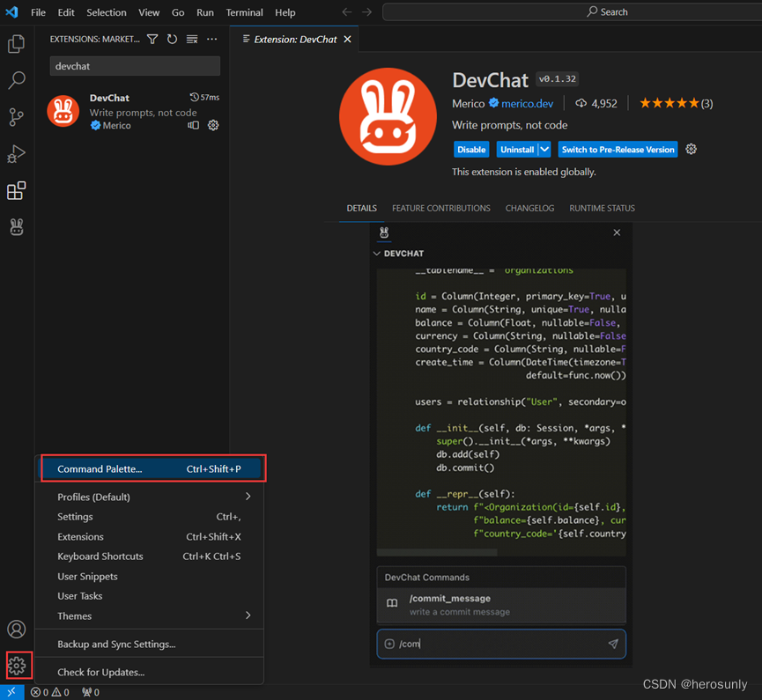Click the VS Code logo icon
This screenshot has height=700, width=762.
pyautogui.click(x=11, y=12)
